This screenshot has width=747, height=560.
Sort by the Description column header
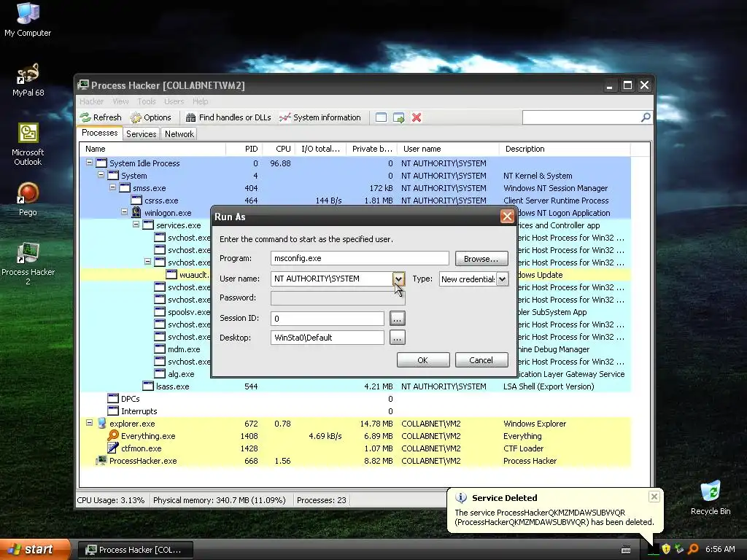coord(565,149)
